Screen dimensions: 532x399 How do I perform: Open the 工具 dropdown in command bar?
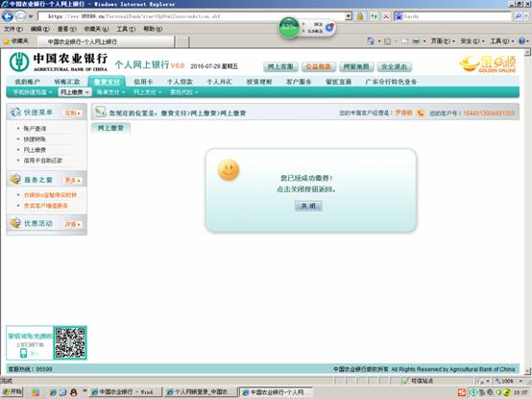click(501, 41)
